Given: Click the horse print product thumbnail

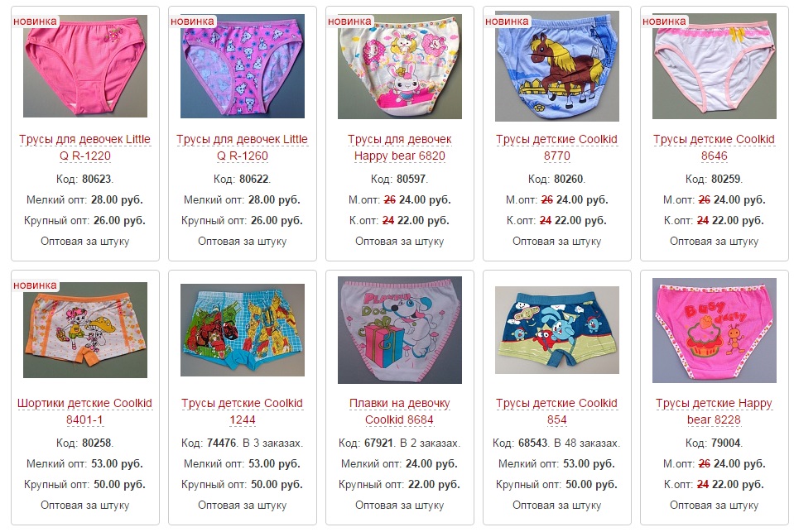Looking at the screenshot, I should click(x=557, y=66).
